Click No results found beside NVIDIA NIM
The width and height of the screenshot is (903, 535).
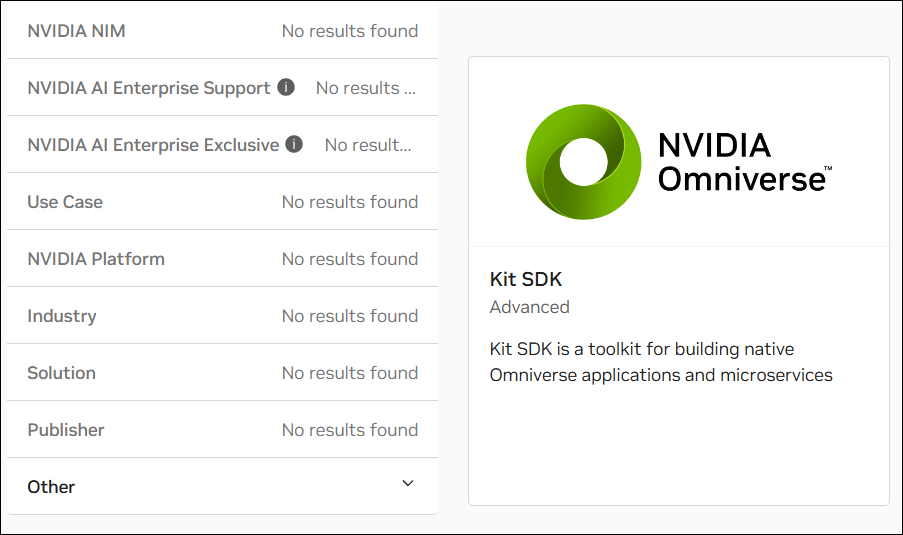pyautogui.click(x=350, y=31)
